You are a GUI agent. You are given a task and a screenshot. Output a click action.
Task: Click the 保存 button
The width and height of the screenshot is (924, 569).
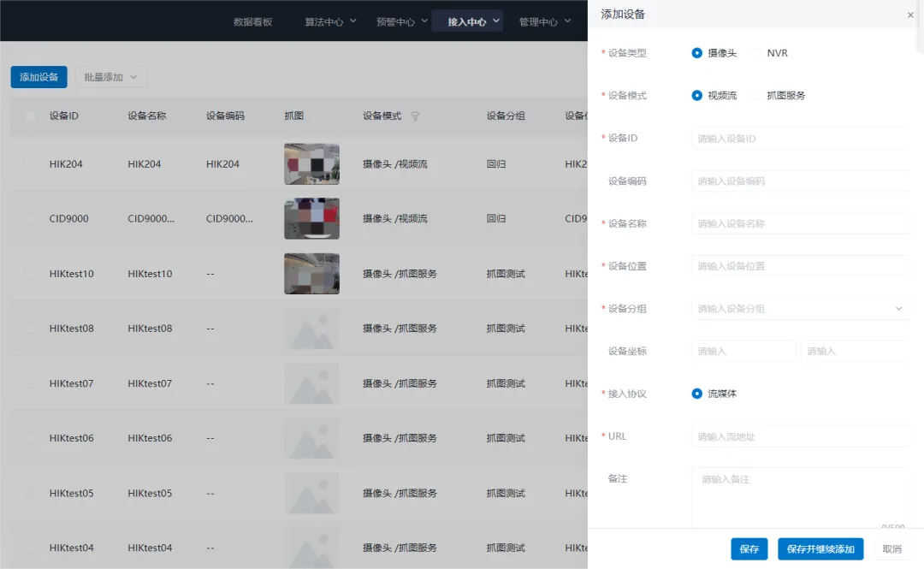click(x=749, y=549)
